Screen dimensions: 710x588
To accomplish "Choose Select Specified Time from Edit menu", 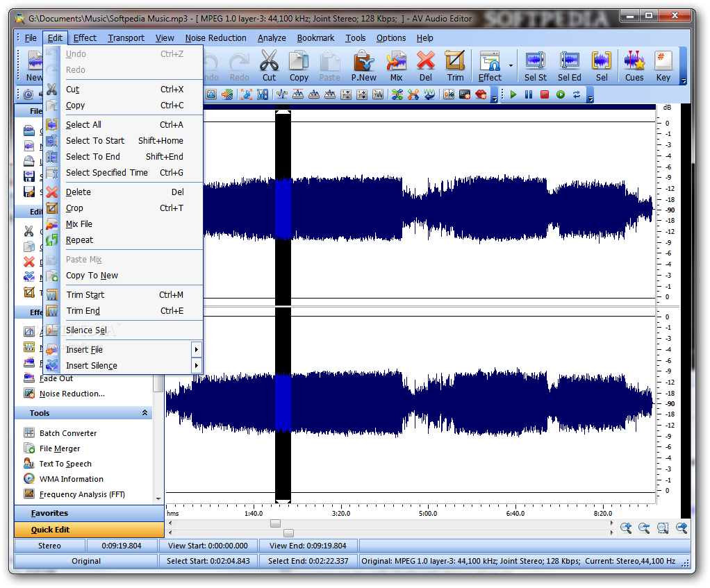I will click(124, 173).
